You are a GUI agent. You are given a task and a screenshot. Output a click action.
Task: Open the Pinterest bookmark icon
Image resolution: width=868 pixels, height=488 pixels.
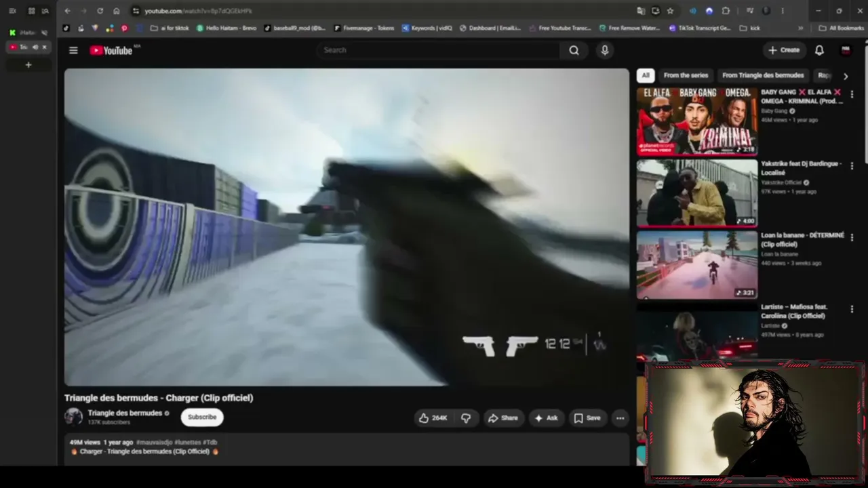[x=124, y=28]
